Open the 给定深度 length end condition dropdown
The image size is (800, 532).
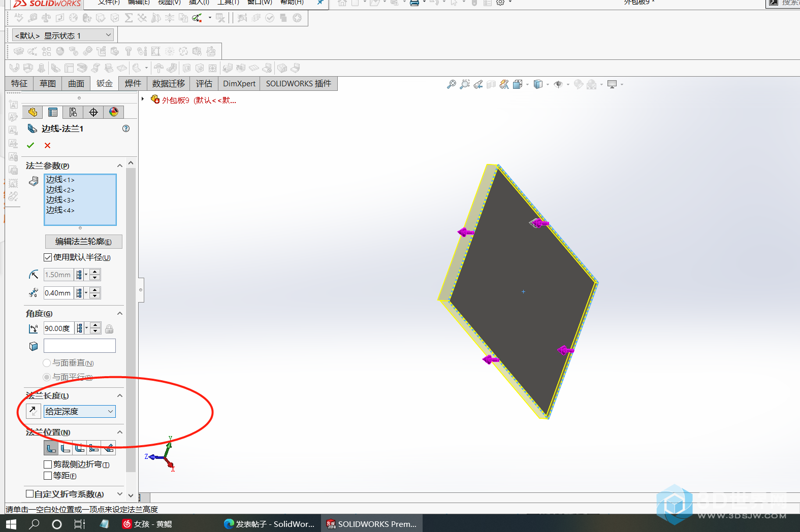click(80, 411)
